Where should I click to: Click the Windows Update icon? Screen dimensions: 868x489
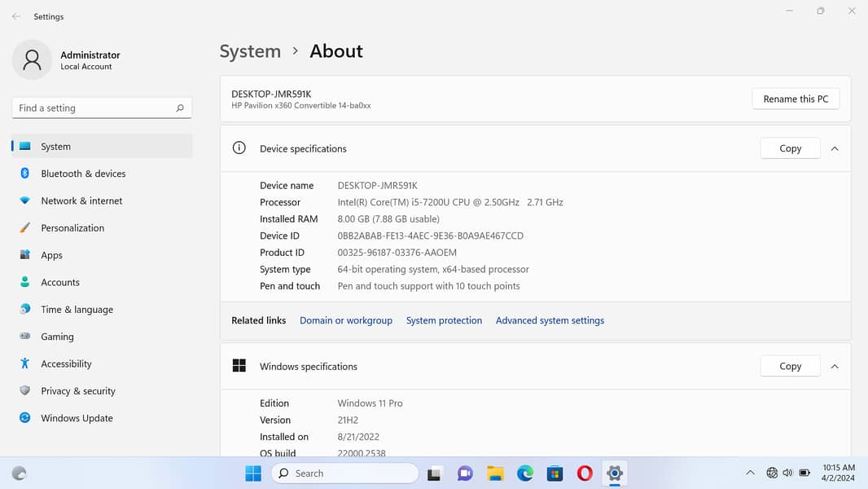pos(24,418)
